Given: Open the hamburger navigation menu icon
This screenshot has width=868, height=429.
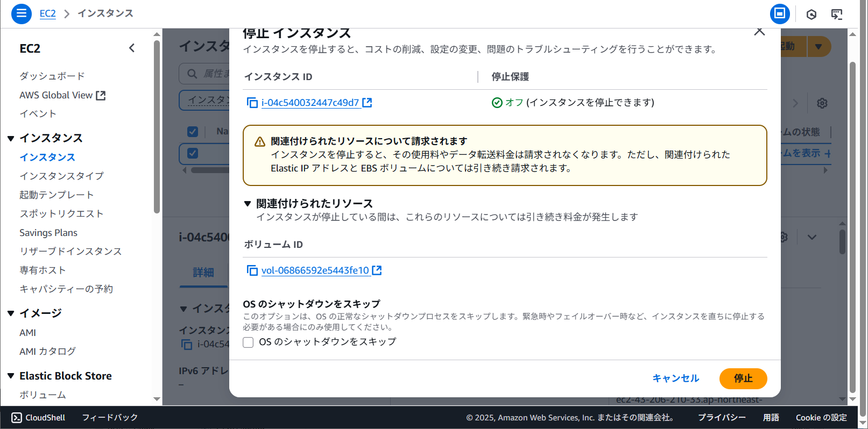Looking at the screenshot, I should [x=22, y=13].
